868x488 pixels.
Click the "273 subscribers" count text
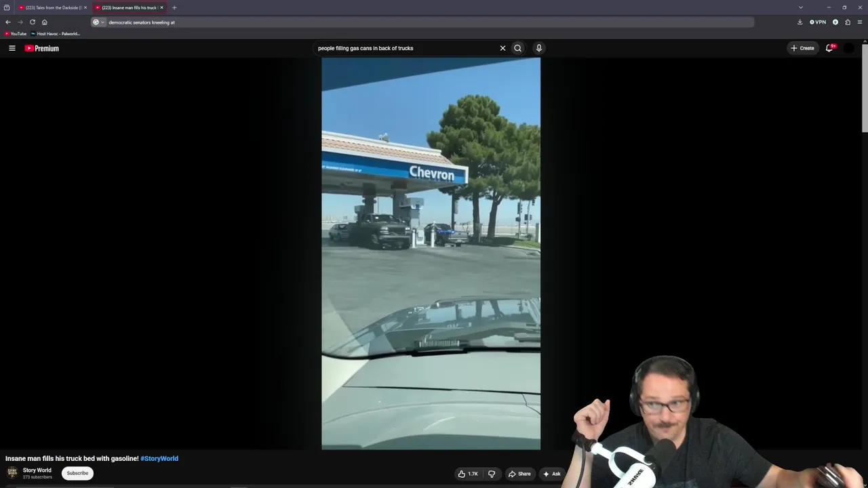coord(37,477)
